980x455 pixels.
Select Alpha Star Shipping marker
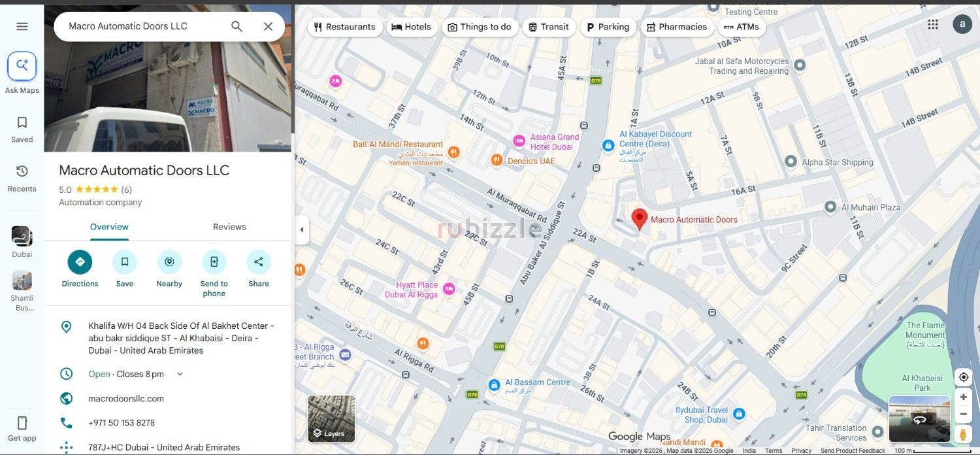click(791, 161)
